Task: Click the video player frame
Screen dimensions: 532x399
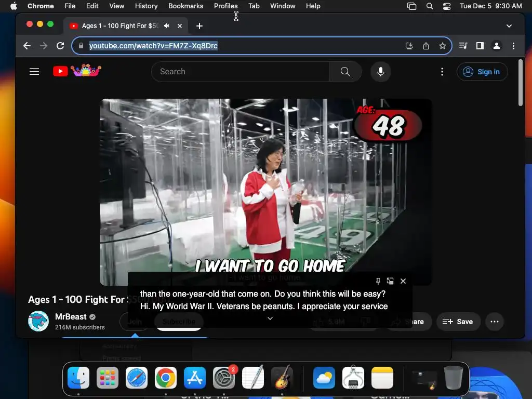Action: (x=265, y=192)
